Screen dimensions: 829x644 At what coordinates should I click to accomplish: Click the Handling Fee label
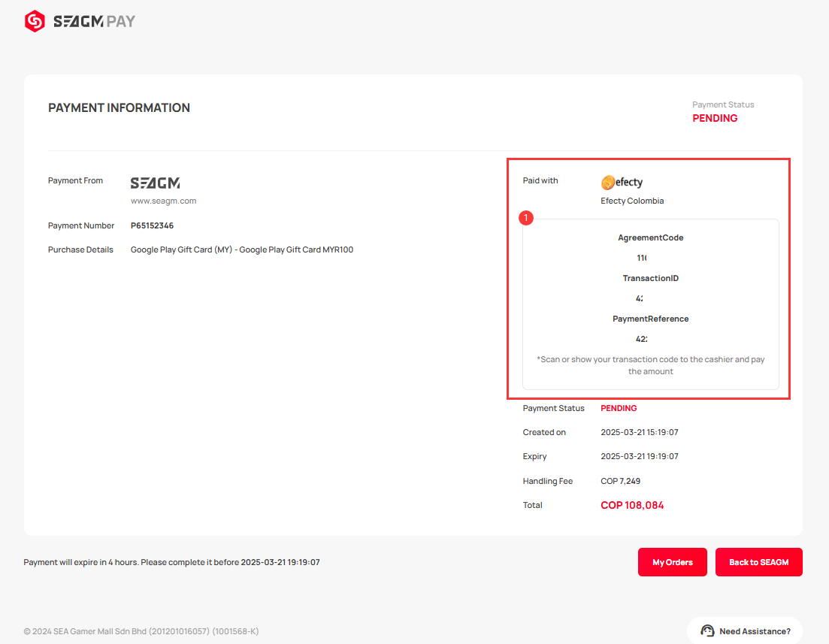tap(547, 481)
